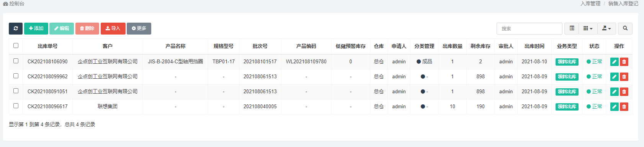Delete record CK202108096617 via trash icon

[624, 107]
